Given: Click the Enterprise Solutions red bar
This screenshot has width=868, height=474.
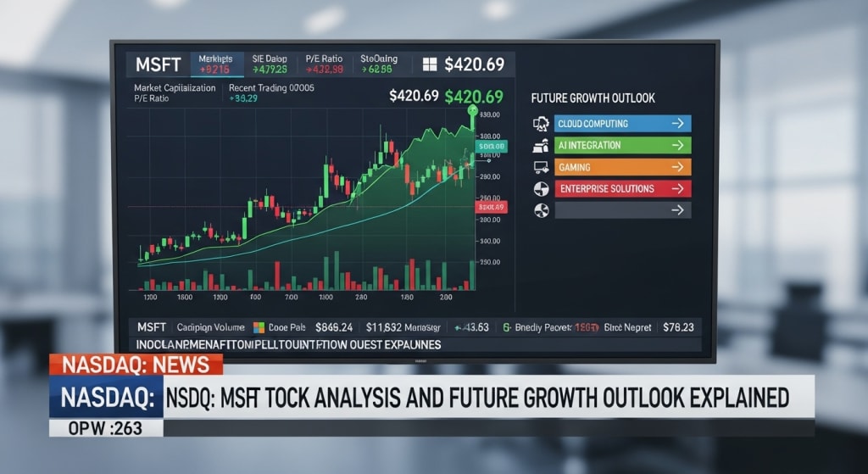Looking at the screenshot, I should (623, 189).
